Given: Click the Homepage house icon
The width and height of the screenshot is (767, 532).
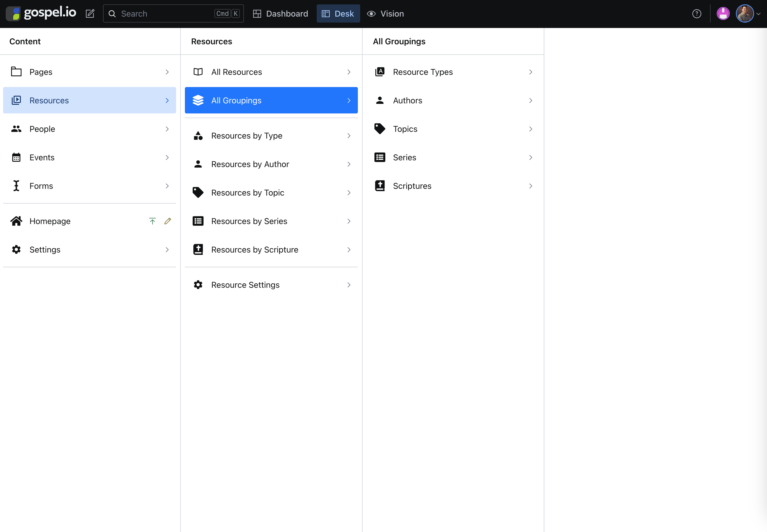Looking at the screenshot, I should point(16,221).
